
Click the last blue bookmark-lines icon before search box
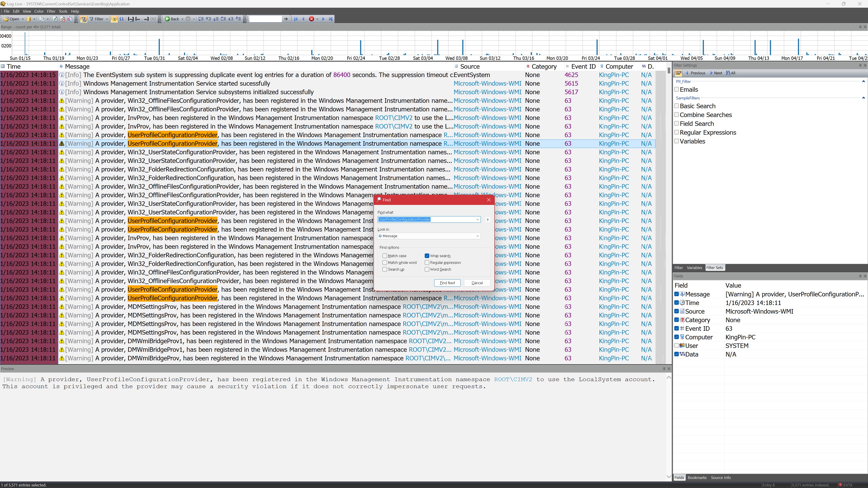click(238, 19)
